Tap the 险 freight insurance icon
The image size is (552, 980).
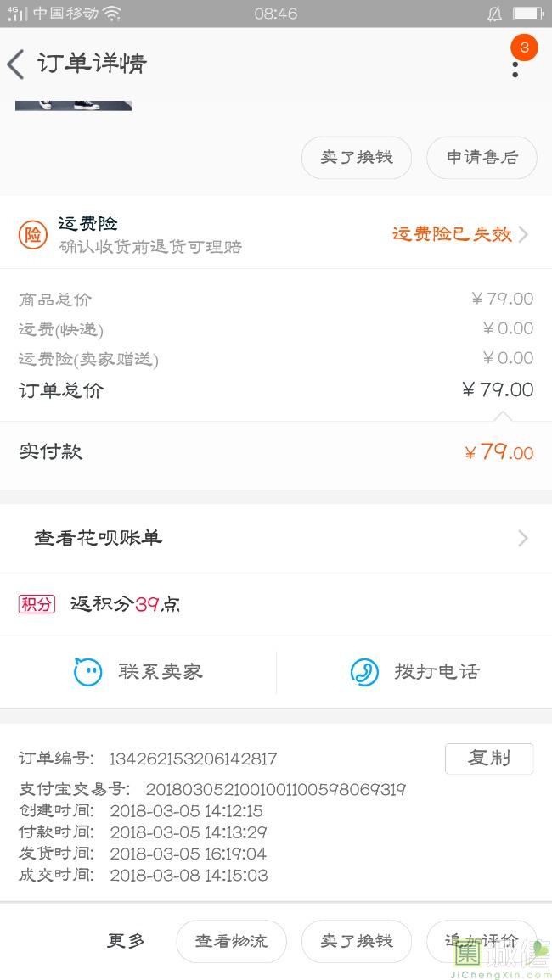(33, 235)
